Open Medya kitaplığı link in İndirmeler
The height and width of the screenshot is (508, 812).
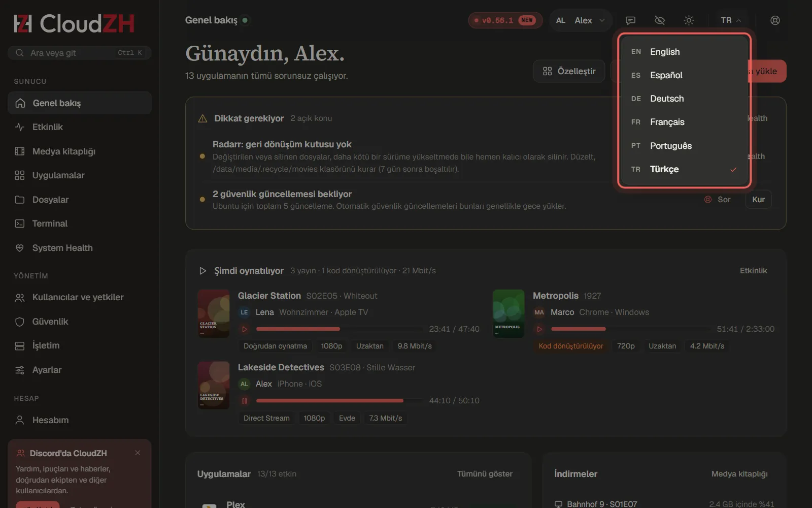(x=739, y=474)
